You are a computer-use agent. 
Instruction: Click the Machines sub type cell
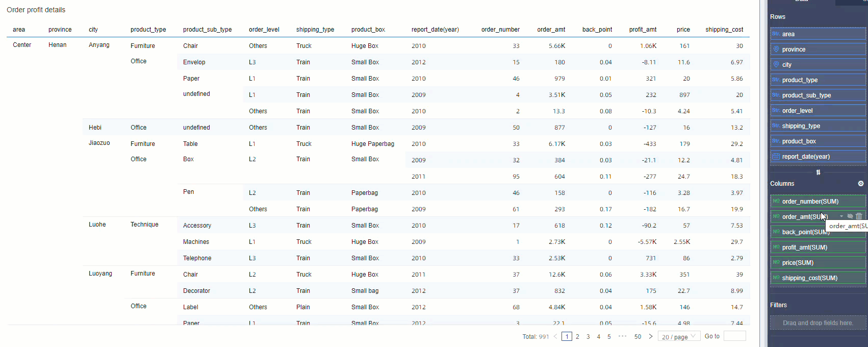[196, 242]
